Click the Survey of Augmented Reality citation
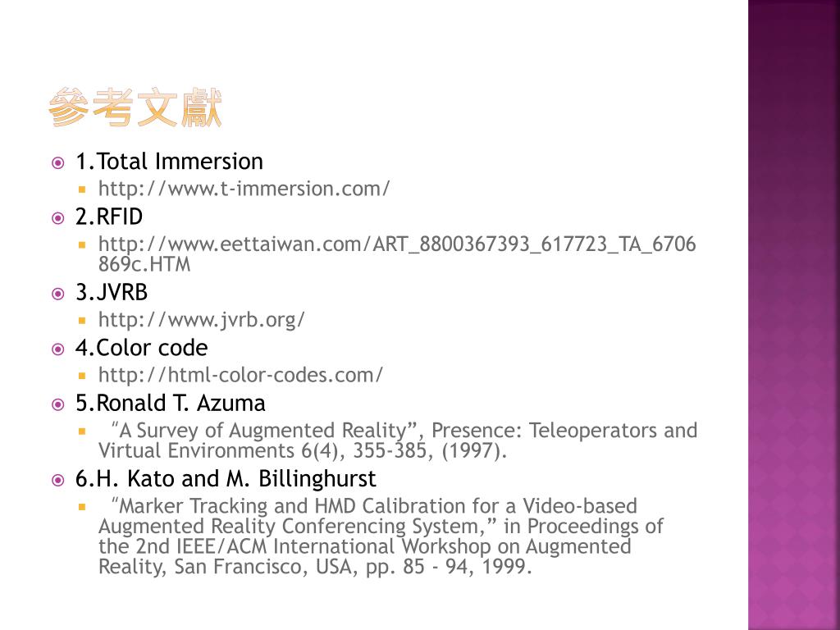 click(398, 441)
